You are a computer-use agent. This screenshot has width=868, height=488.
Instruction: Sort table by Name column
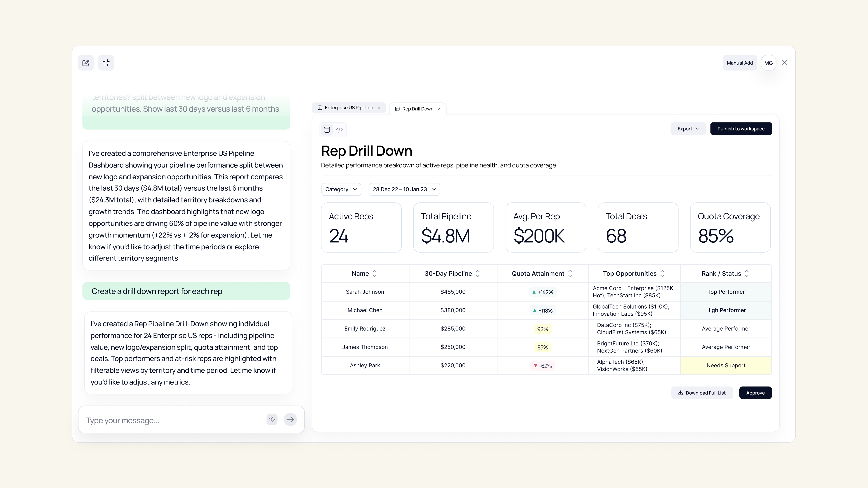(375, 273)
